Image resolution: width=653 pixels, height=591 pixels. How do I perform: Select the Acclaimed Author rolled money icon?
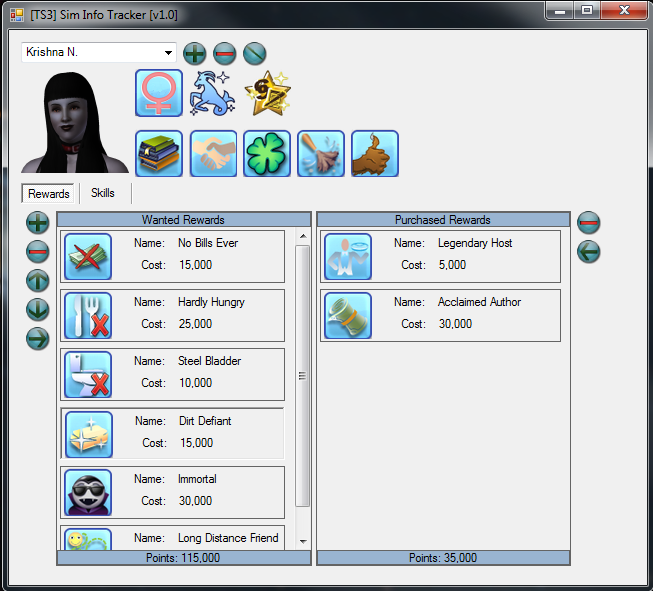(348, 315)
